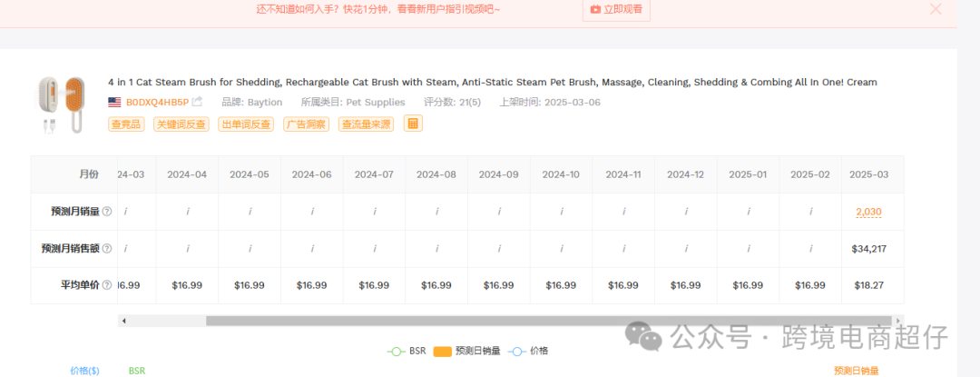Viewport: 980px width, 377px height.
Task: Close the new user guide banner
Action: pyautogui.click(x=936, y=9)
